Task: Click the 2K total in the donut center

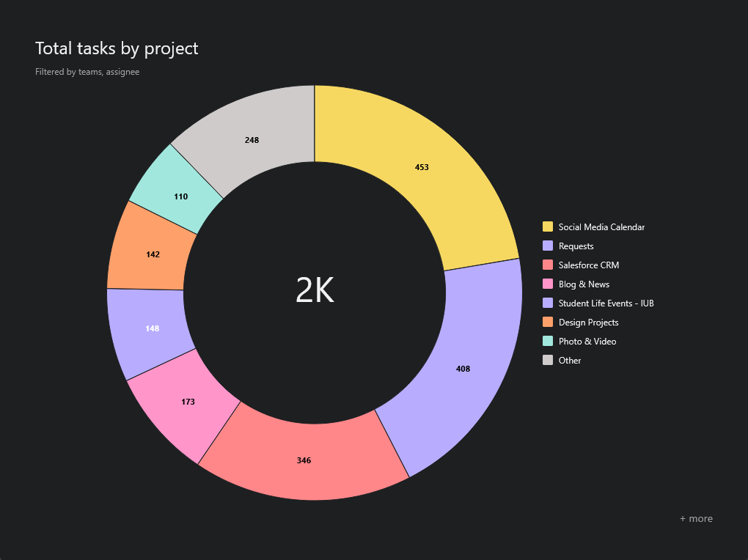Action: [x=314, y=291]
